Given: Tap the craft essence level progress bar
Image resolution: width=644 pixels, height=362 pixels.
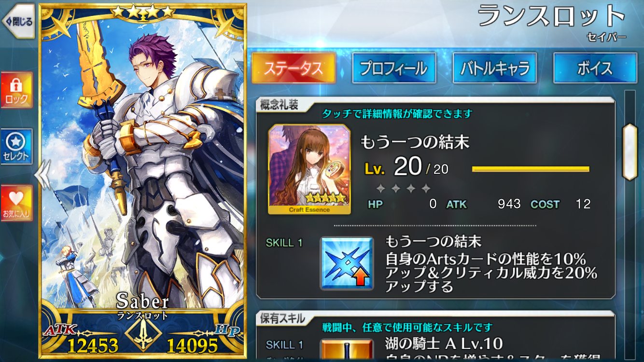Looking at the screenshot, I should (x=531, y=169).
